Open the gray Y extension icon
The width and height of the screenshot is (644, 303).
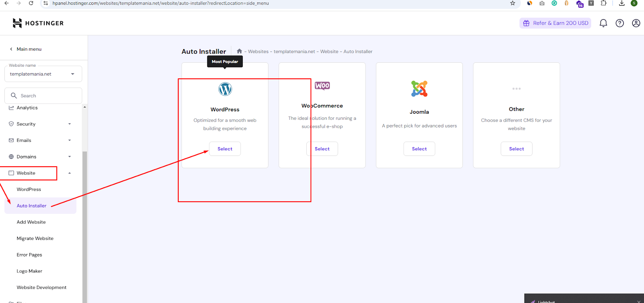(591, 3)
